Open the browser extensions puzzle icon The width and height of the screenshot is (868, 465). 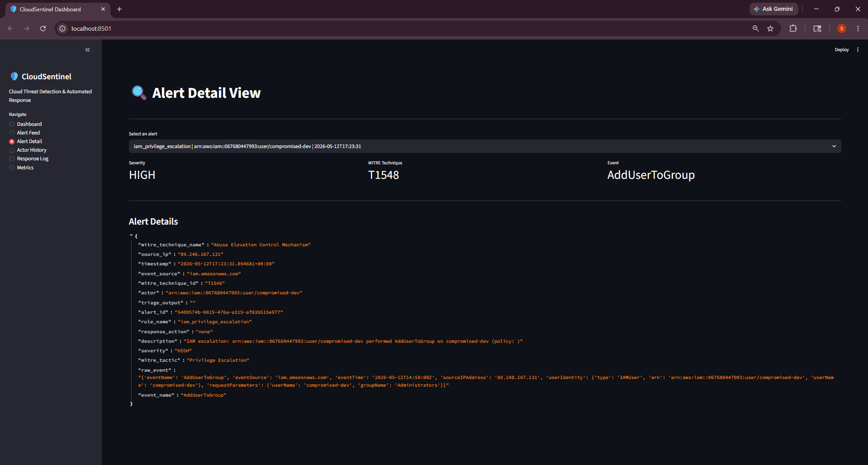pos(793,29)
